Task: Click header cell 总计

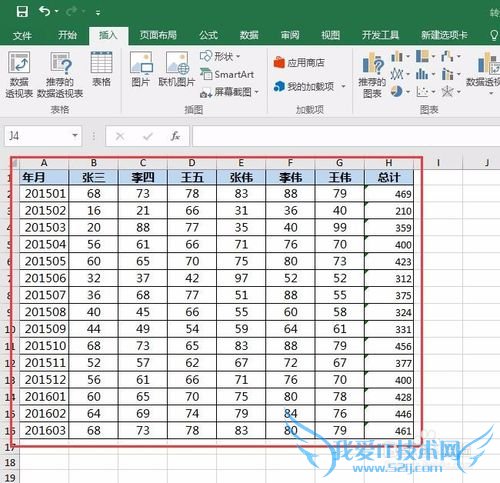Action: 389,177
